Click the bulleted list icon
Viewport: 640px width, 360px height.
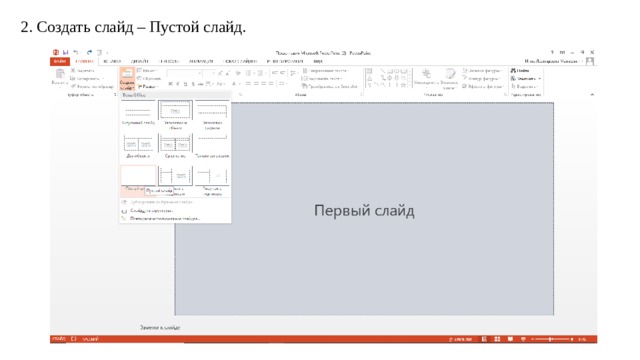pyautogui.click(x=249, y=73)
